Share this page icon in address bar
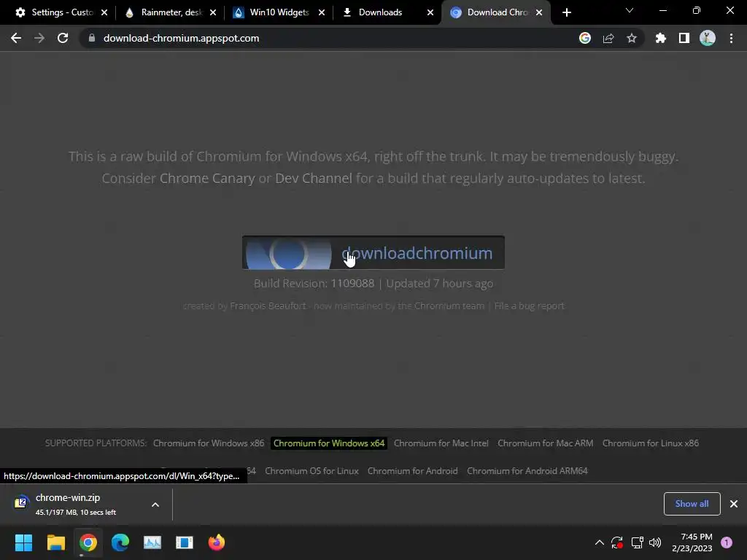The image size is (747, 560). pyautogui.click(x=608, y=38)
